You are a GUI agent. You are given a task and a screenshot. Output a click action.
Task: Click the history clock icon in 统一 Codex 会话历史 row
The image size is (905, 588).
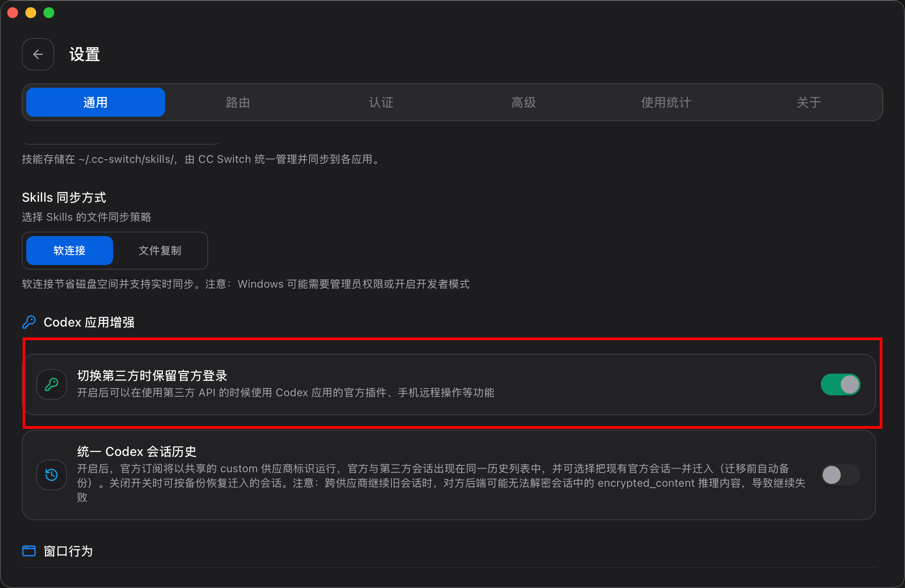52,475
